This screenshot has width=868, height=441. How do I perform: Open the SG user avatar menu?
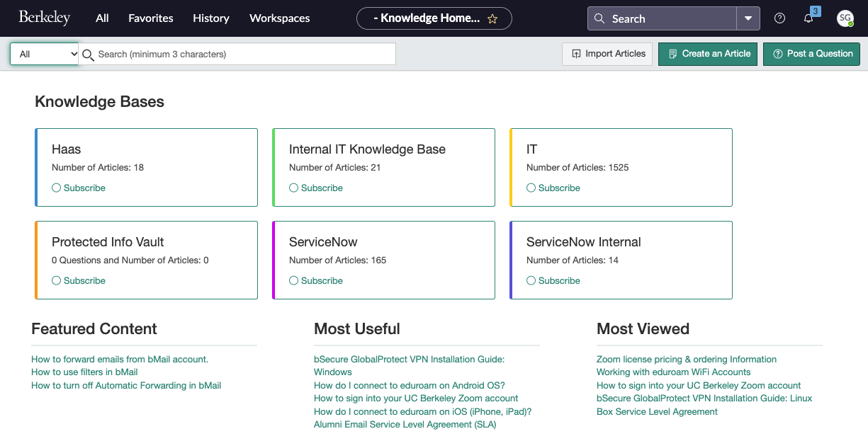coord(845,18)
